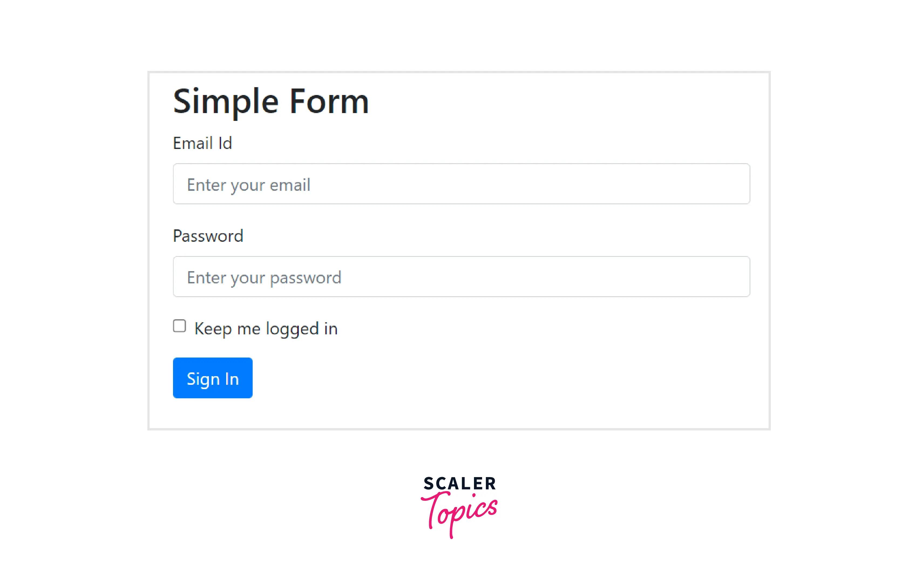The height and width of the screenshot is (588, 918).
Task: Click the Email Id label
Action: pos(202,144)
